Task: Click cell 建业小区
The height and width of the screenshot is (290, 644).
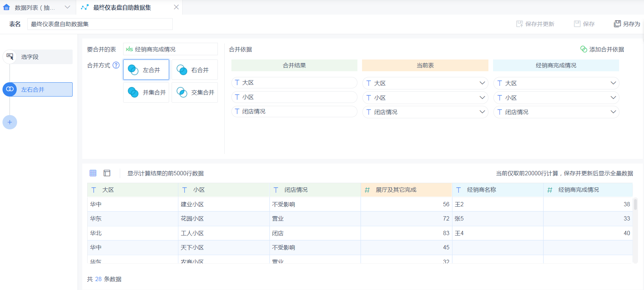Action: pos(224,204)
